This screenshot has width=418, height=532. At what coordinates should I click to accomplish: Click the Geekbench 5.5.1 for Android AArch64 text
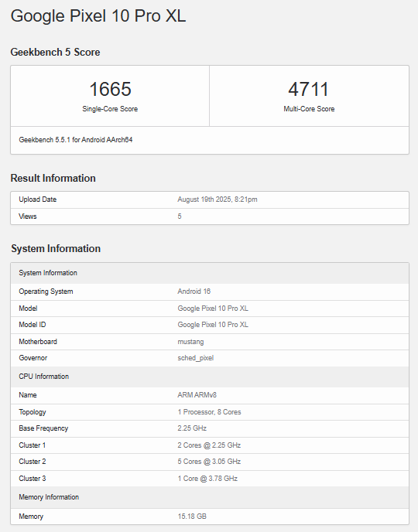(76, 140)
